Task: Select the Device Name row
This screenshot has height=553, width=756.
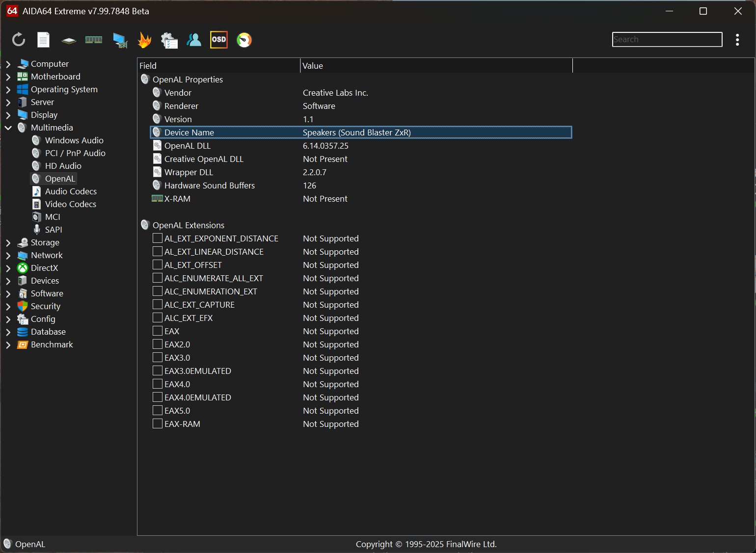Action: point(361,132)
